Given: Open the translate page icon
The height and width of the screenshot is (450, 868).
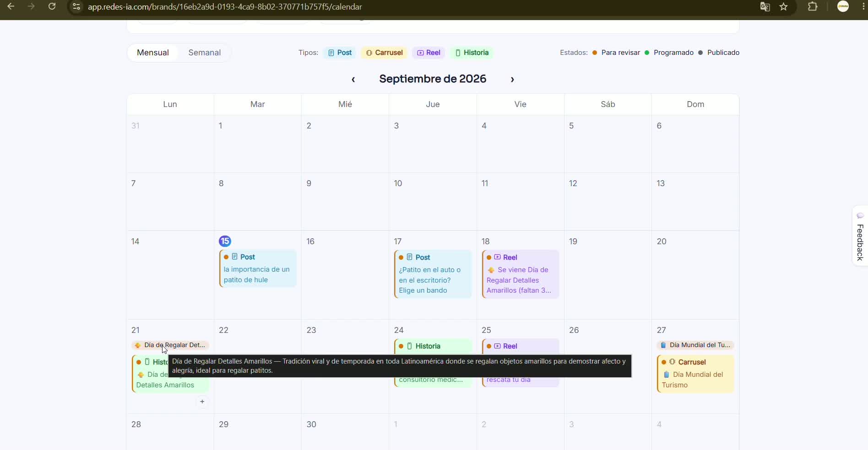Looking at the screenshot, I should click(765, 7).
